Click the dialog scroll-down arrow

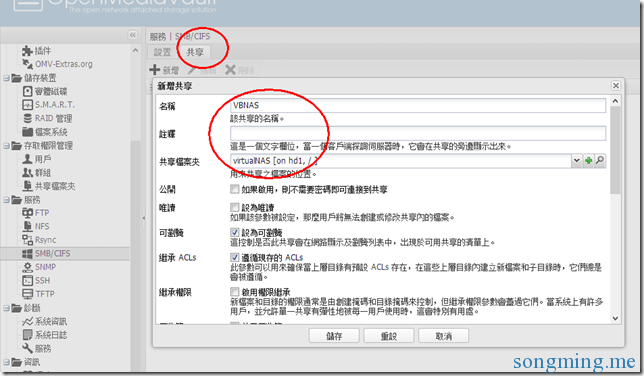pyautogui.click(x=615, y=318)
